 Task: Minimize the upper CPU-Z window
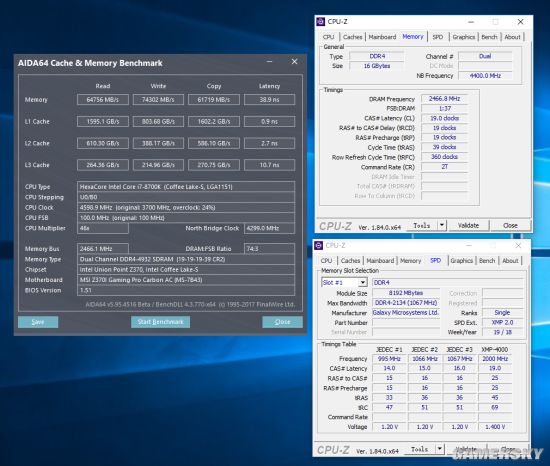pyautogui.click(x=471, y=22)
